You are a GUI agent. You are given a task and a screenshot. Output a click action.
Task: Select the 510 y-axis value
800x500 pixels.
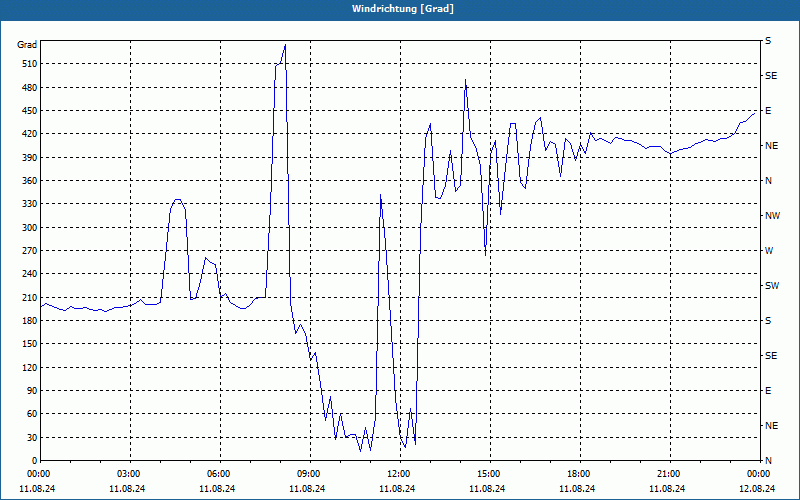(x=30, y=64)
